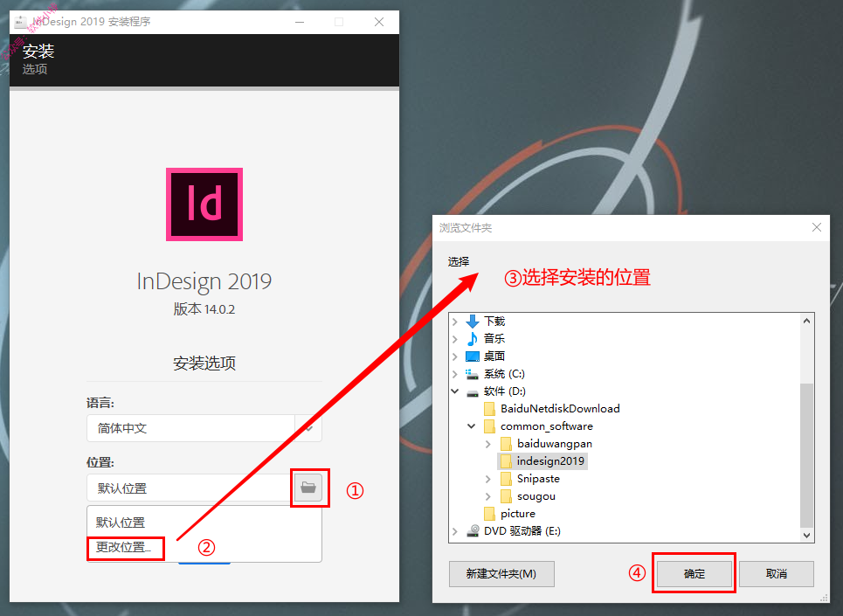
Task: Select the common_software folder name
Action: (x=547, y=426)
